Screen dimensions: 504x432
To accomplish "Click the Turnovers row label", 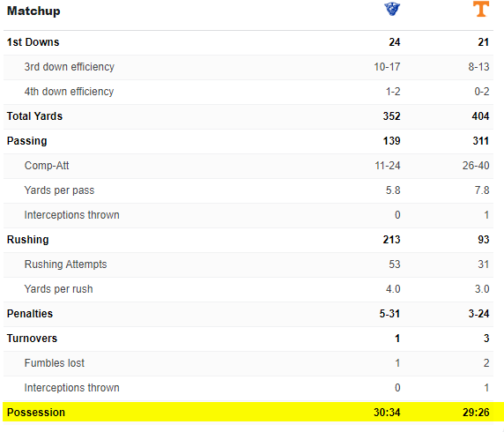I will click(x=32, y=339).
